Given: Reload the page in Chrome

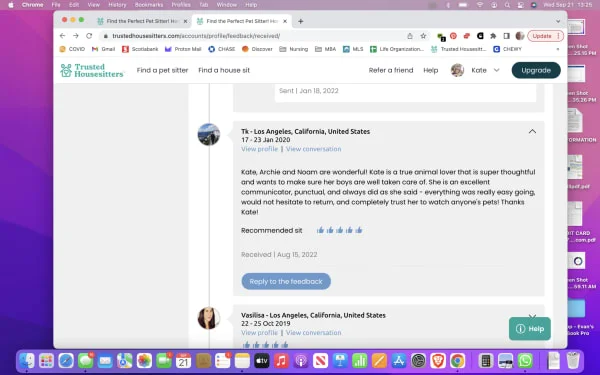Looking at the screenshot, I should [x=89, y=36].
